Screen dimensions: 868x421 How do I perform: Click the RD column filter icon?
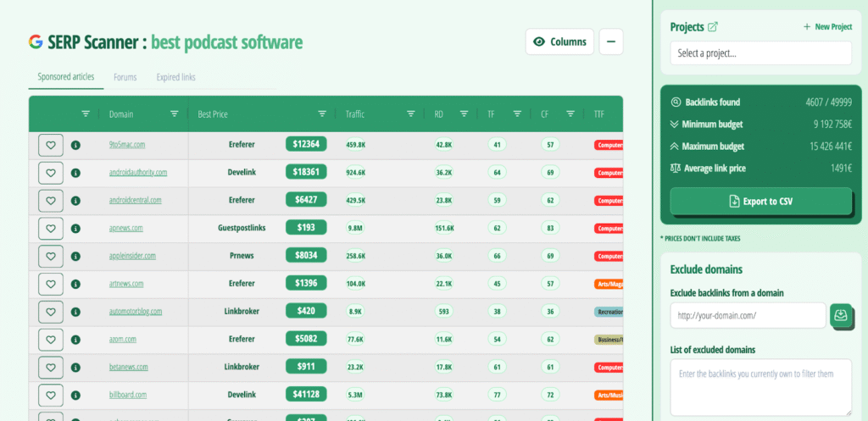(464, 114)
